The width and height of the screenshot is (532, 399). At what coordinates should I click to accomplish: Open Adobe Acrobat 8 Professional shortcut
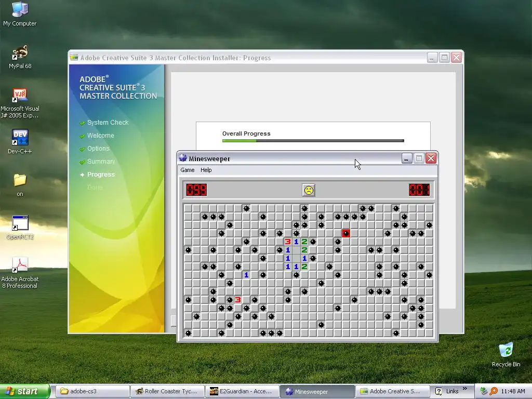(x=20, y=273)
